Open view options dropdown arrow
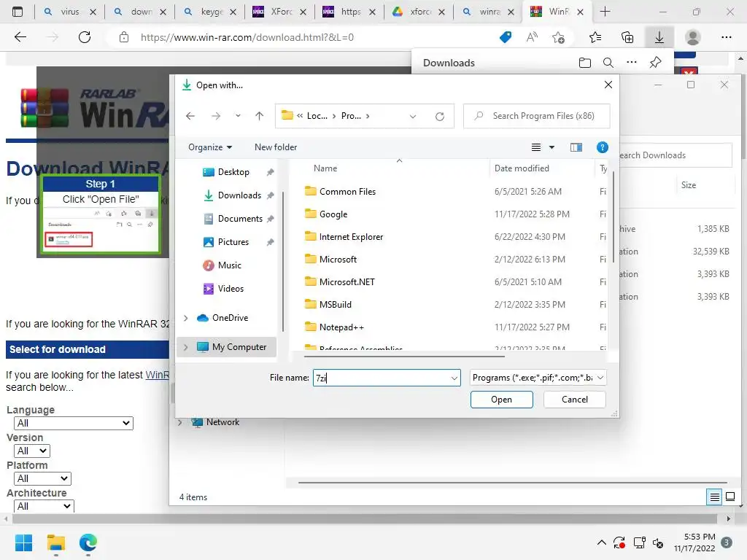This screenshot has width=747, height=560. pyautogui.click(x=551, y=147)
